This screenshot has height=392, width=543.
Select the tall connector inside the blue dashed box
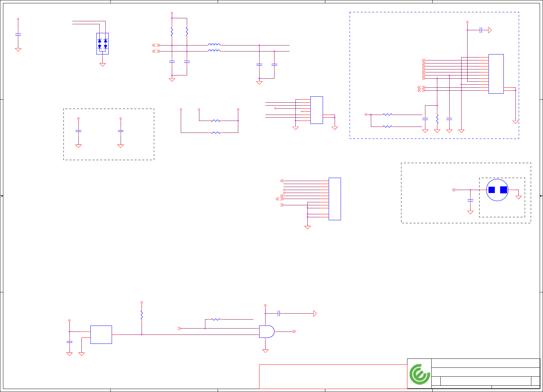(x=496, y=74)
